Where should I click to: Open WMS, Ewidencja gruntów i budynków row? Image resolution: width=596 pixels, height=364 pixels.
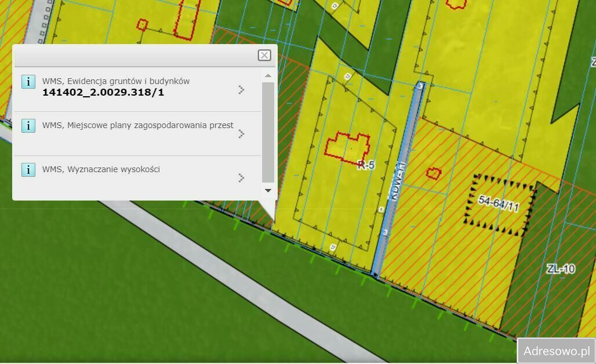point(137,89)
